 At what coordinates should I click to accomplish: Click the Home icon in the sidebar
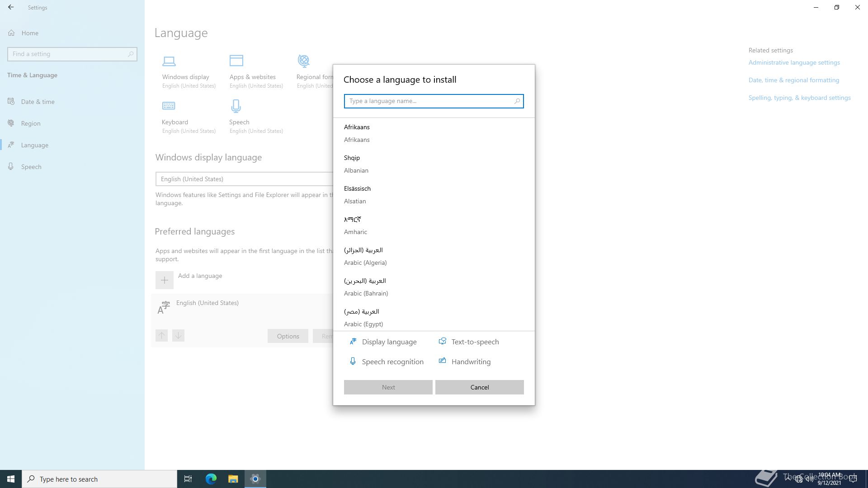point(11,33)
